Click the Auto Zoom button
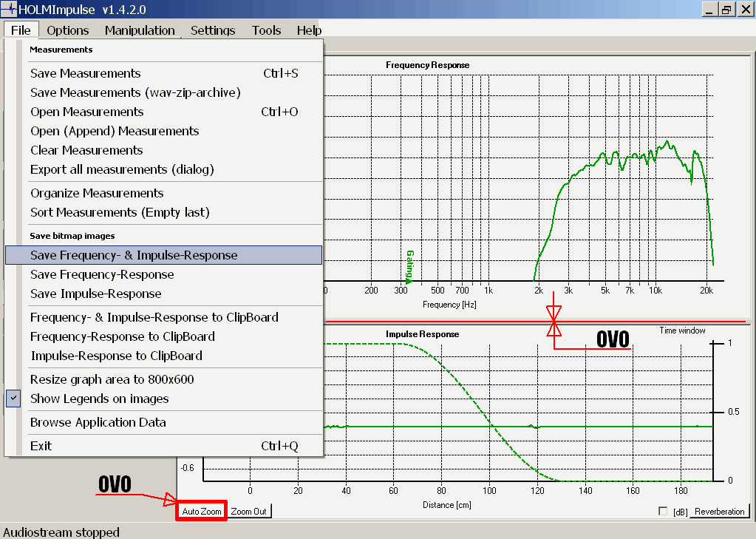756x539 pixels. pos(202,511)
